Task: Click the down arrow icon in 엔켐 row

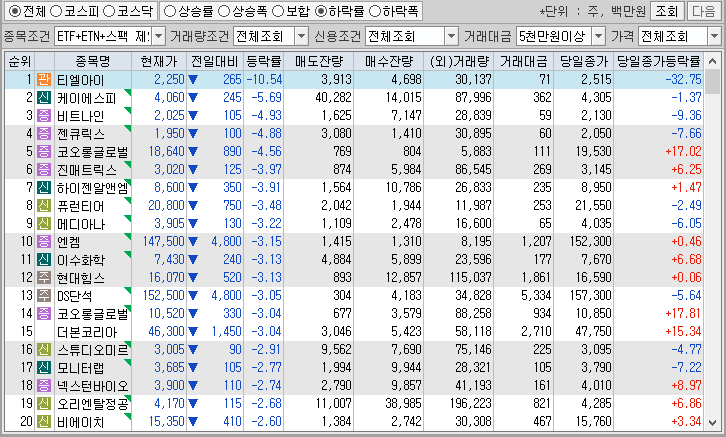Action: coord(193,242)
